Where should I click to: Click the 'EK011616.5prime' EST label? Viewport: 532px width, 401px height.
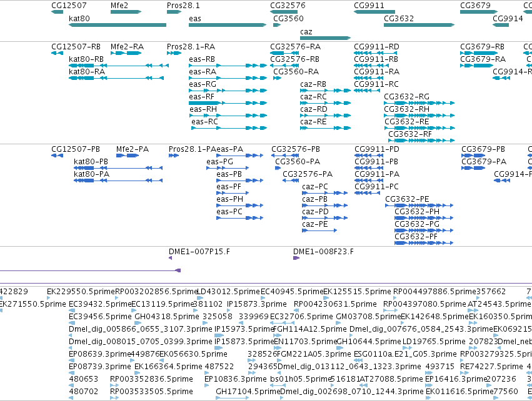click(459, 392)
